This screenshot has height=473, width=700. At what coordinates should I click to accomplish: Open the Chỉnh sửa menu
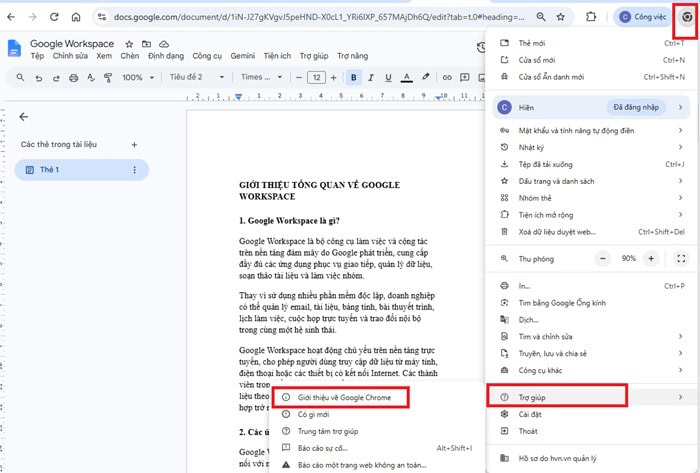click(70, 56)
